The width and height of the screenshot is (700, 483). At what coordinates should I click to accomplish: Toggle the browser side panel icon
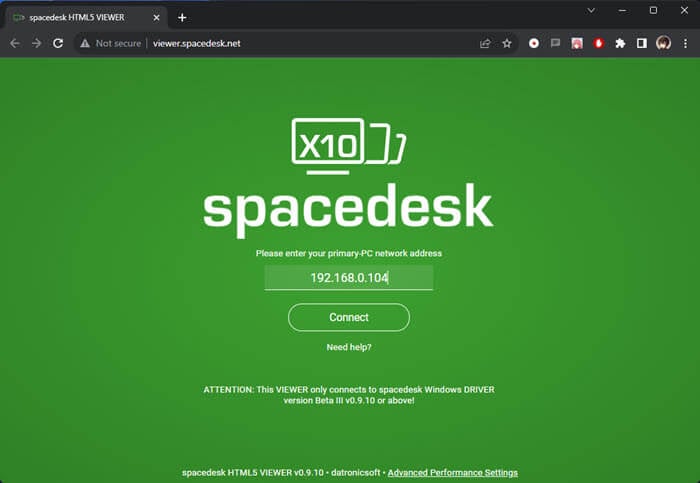(642, 43)
